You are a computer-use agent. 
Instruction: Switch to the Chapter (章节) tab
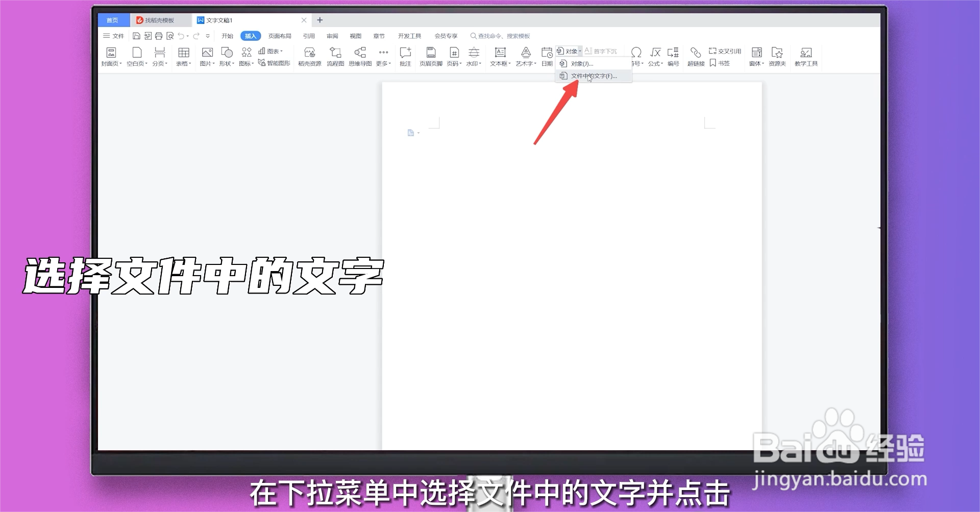point(379,36)
